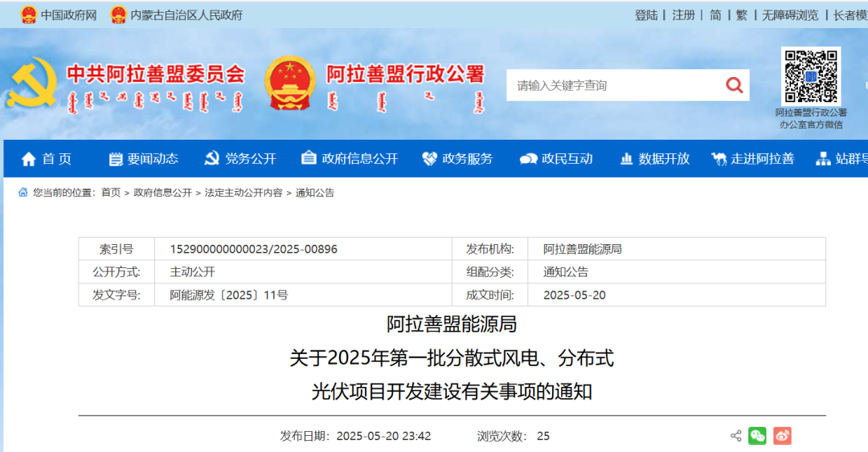Go to 政务服务 section
The width and height of the screenshot is (868, 452).
(457, 159)
